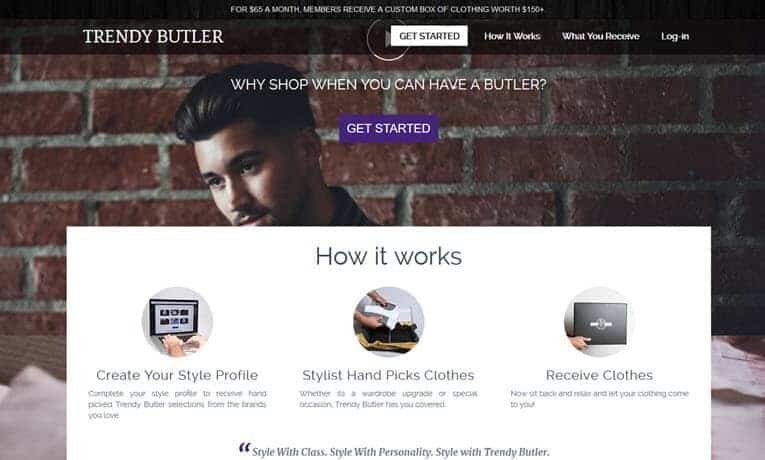Open the What You Receive menu item
Screen dimensions: 765x460
click(x=601, y=36)
